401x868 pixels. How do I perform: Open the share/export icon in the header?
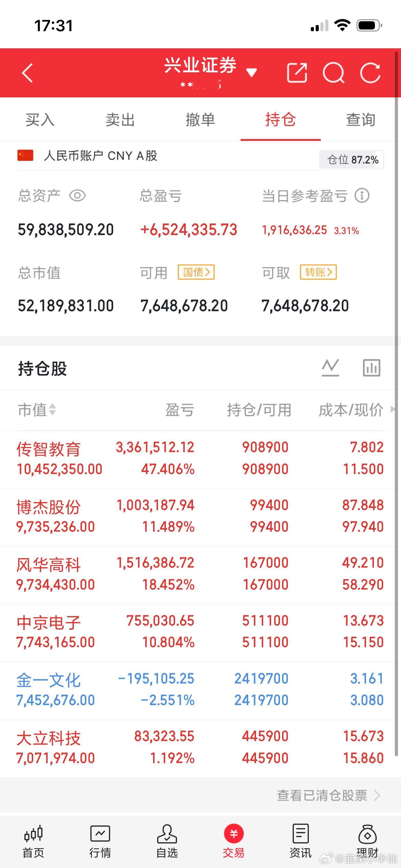pyautogui.click(x=297, y=73)
